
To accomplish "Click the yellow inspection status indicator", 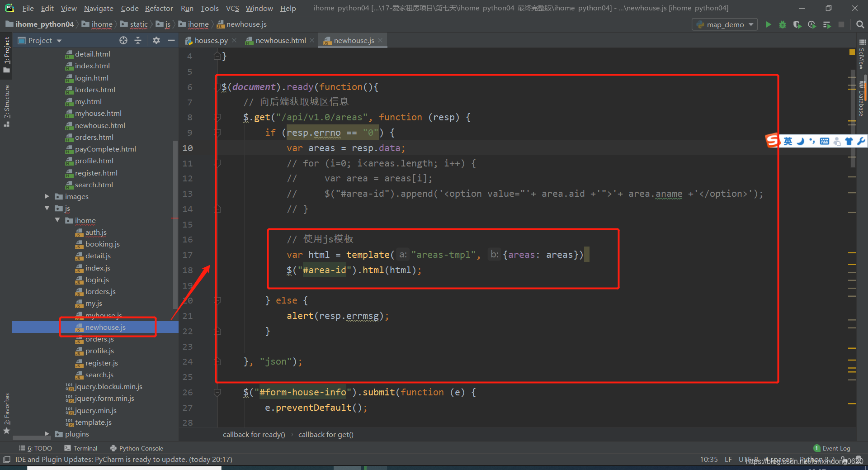I will click(x=852, y=52).
